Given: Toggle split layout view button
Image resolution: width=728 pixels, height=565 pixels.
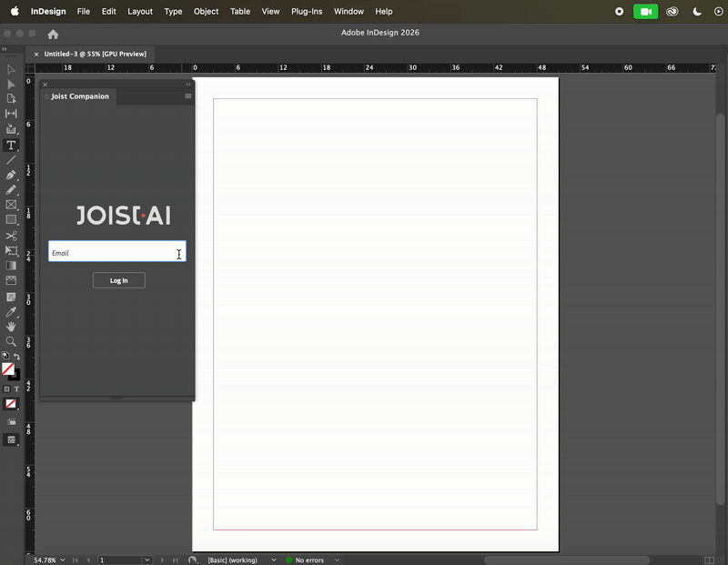Looking at the screenshot, I should [x=709, y=560].
